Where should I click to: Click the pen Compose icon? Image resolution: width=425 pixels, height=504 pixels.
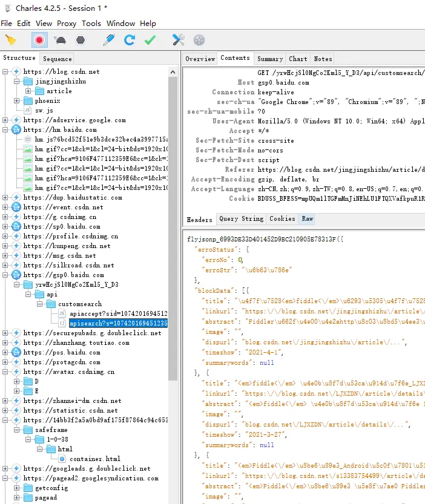[x=109, y=40]
